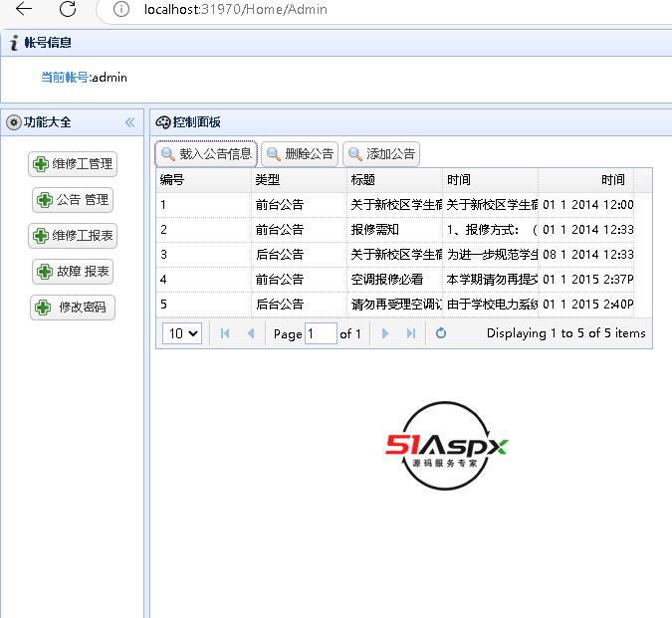Screen dimensions: 672x618
Task: Collapse the 功能大全 sidebar panel
Action: tap(129, 122)
